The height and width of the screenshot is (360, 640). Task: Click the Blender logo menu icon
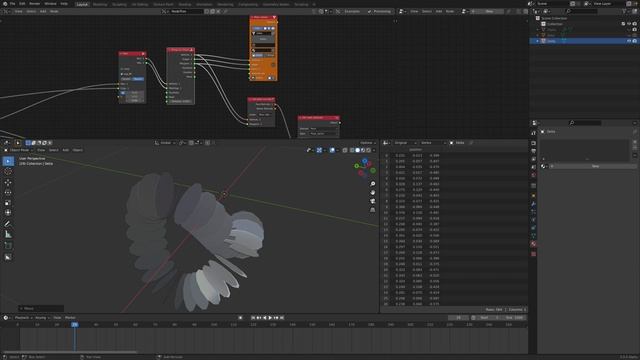4,4
